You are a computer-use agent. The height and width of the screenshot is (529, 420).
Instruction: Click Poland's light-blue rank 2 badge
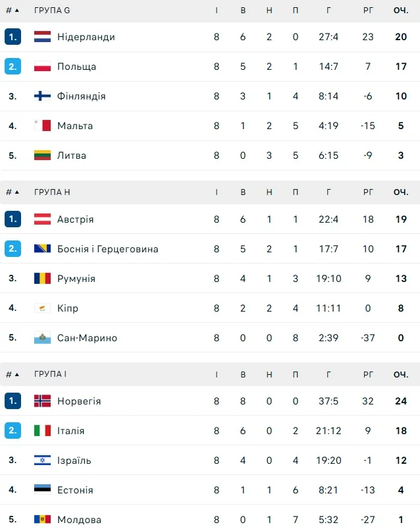13,67
